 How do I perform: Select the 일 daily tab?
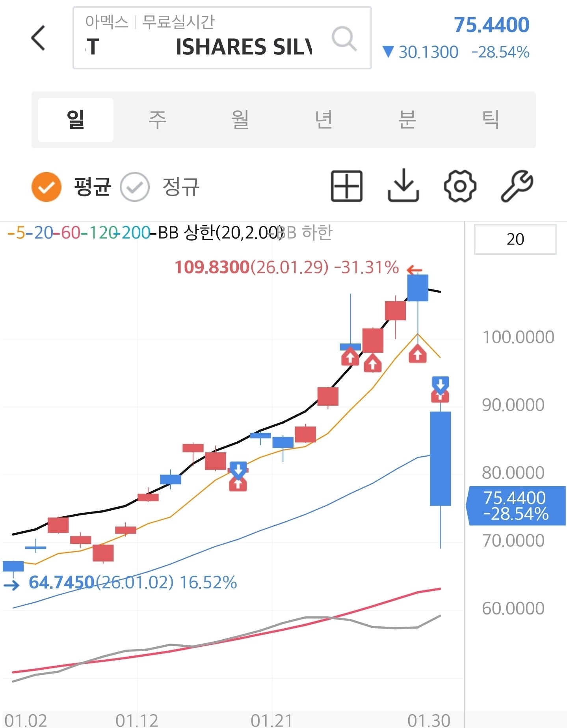coord(76,120)
